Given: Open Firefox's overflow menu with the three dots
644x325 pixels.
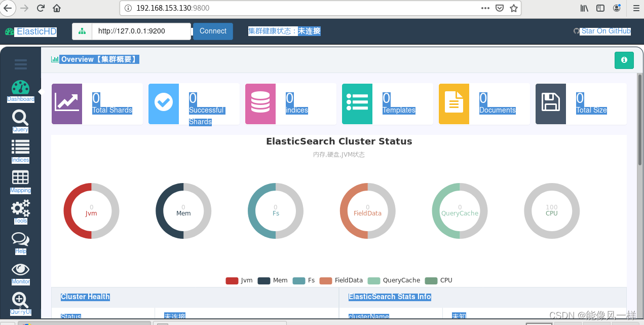Looking at the screenshot, I should tap(485, 8).
